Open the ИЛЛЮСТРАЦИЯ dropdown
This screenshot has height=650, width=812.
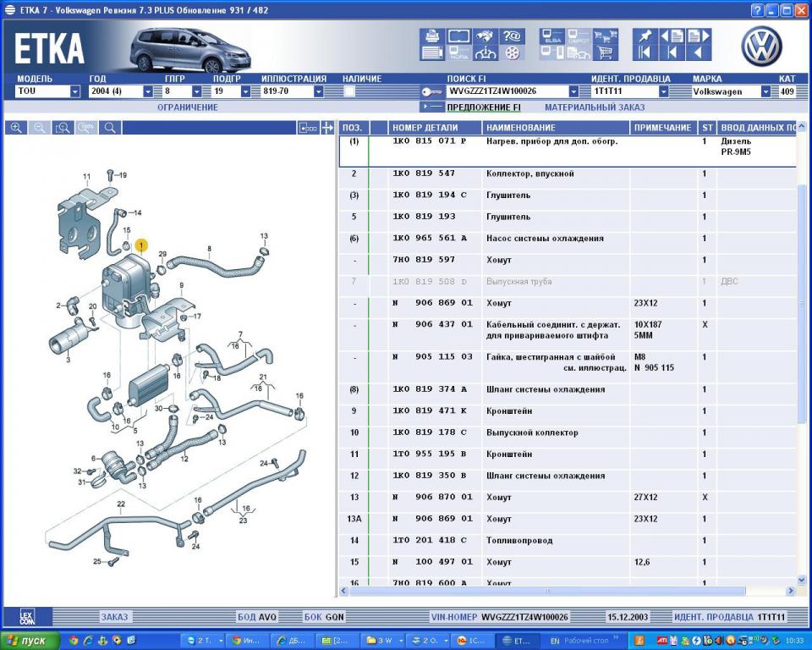point(319,91)
